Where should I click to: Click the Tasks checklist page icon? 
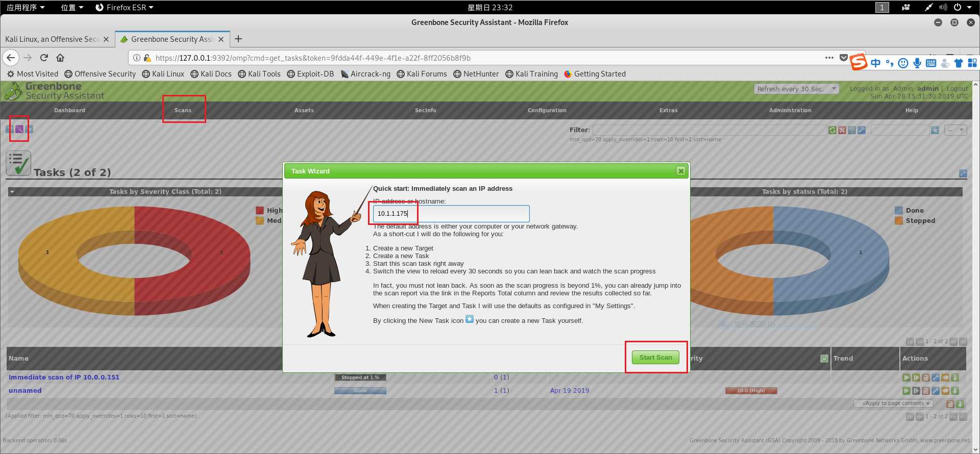point(18,163)
